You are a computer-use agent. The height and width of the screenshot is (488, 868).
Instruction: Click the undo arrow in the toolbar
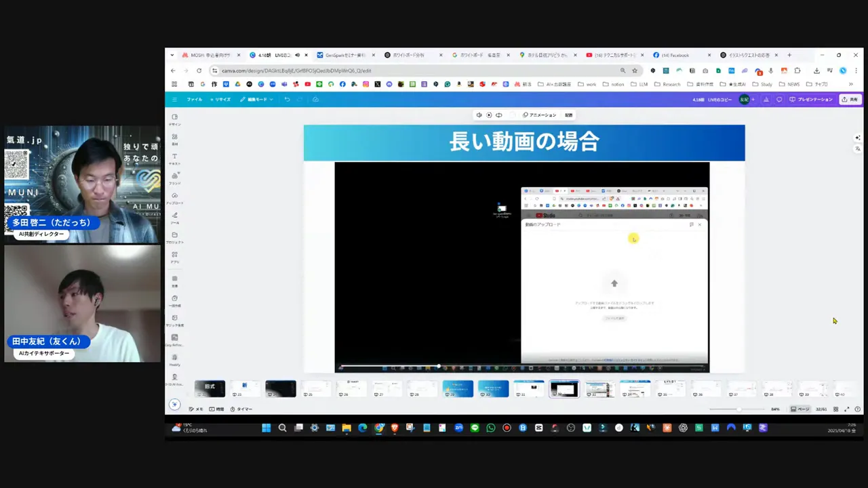click(x=286, y=99)
